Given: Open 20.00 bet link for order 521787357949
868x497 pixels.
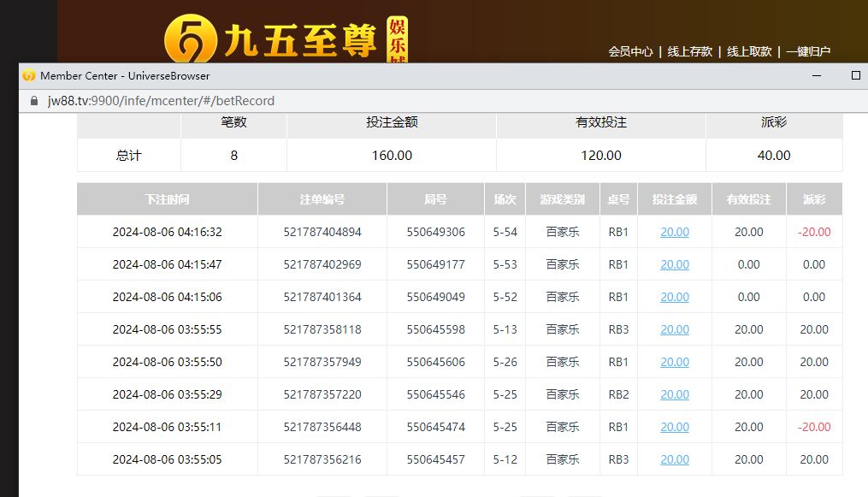Looking at the screenshot, I should [674, 362].
